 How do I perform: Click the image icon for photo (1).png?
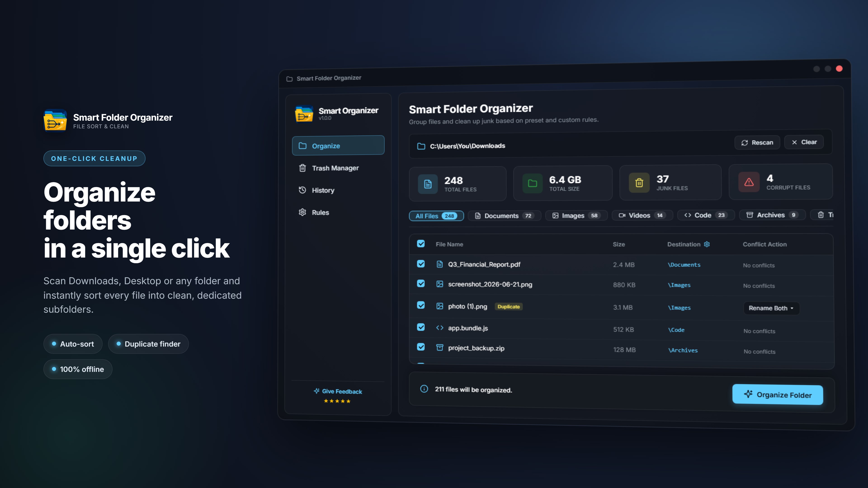click(x=440, y=306)
